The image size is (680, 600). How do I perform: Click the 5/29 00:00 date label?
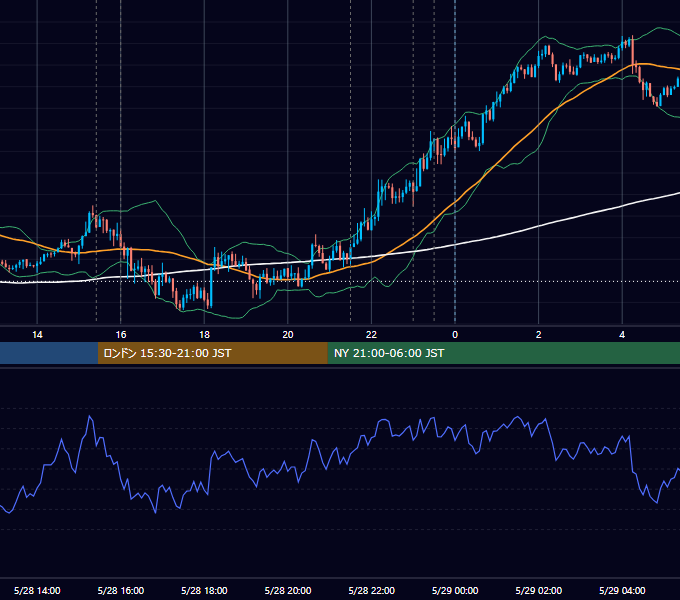tap(455, 590)
